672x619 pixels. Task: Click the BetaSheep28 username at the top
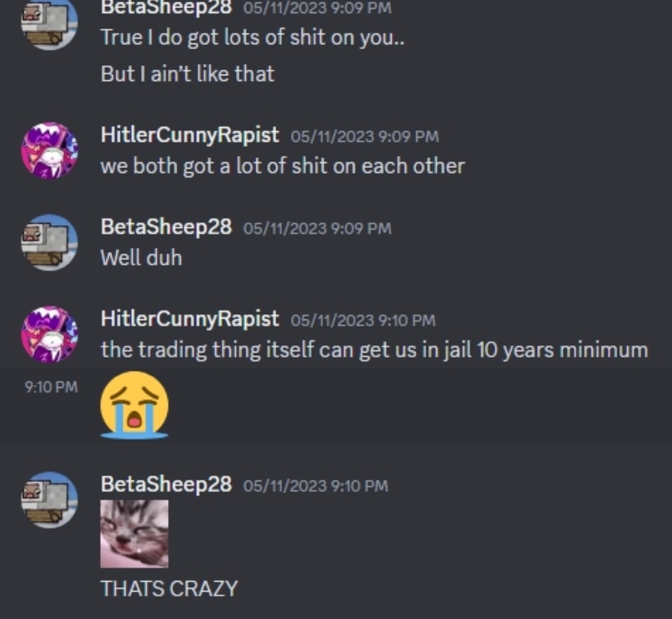(166, 7)
